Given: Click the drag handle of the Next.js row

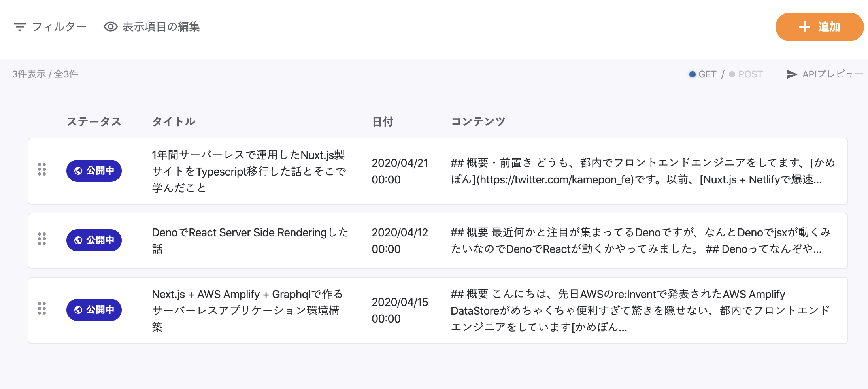Looking at the screenshot, I should coord(42,308).
